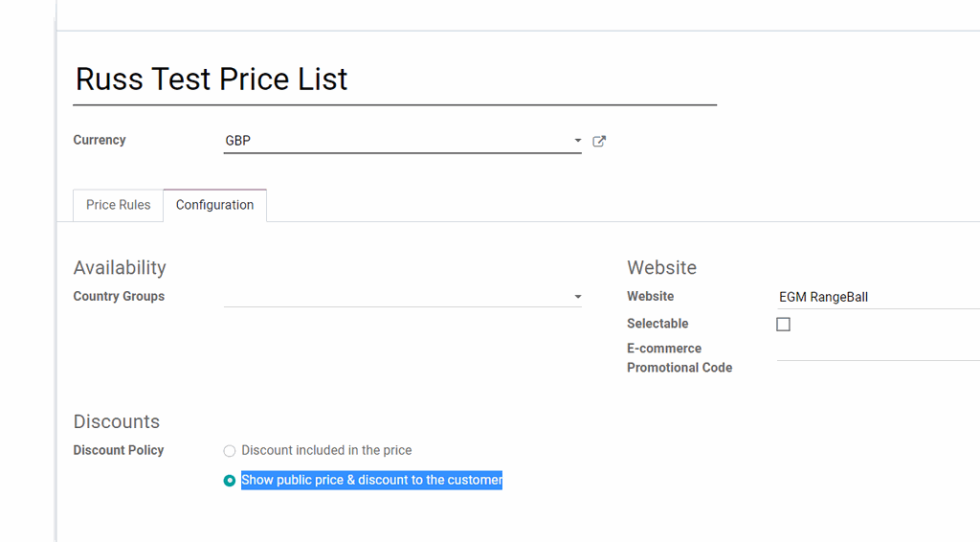Screen dimensions: 980x542
Task: Open the Currency external link icon
Action: (599, 141)
